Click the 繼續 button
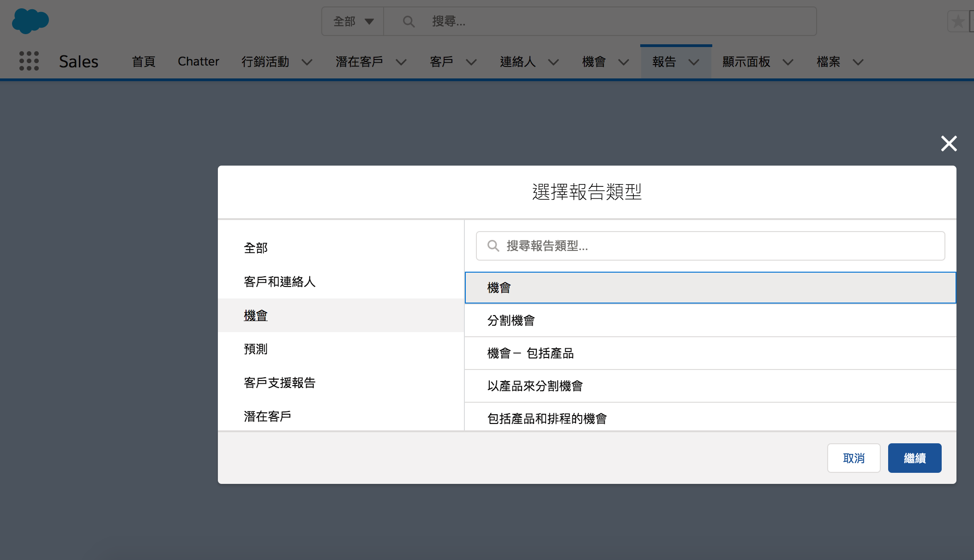The image size is (974, 560). pos(914,458)
